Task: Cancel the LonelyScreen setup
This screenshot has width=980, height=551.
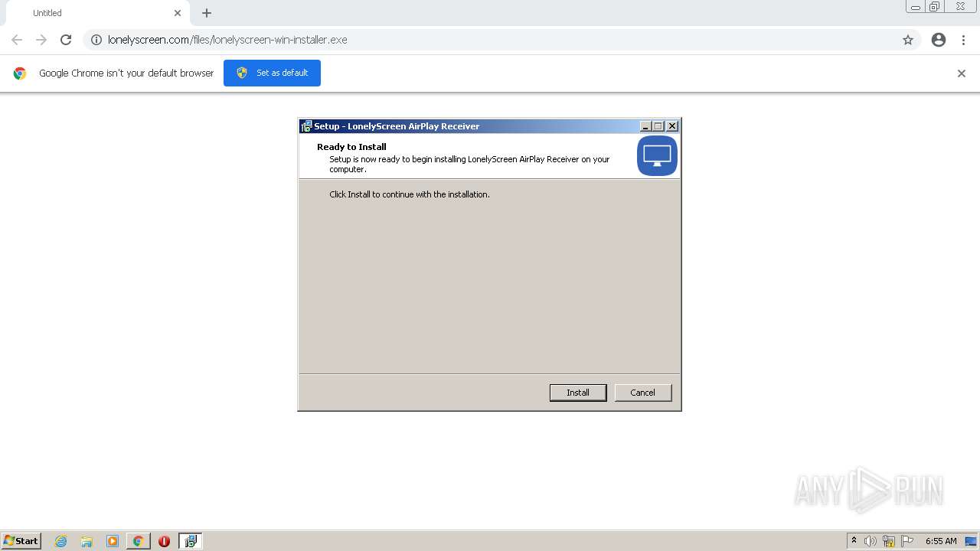Action: [x=643, y=393]
